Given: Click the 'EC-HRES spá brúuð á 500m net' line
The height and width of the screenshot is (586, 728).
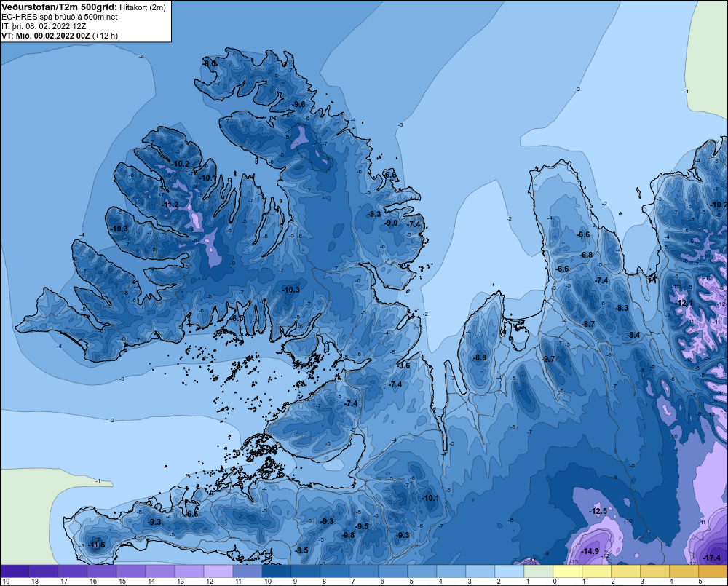Looking at the screenshot, I should (x=60, y=17).
